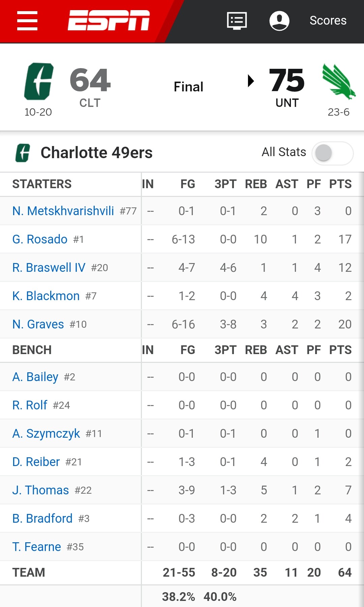364x607 pixels.
Task: Tap the North Texas eagle logo
Action: click(339, 81)
